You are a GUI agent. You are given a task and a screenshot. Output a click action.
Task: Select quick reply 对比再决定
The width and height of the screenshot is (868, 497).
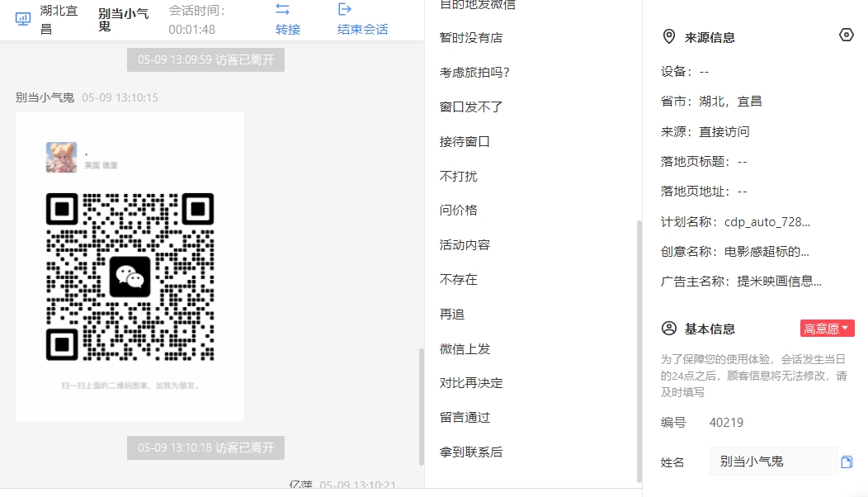coord(471,383)
